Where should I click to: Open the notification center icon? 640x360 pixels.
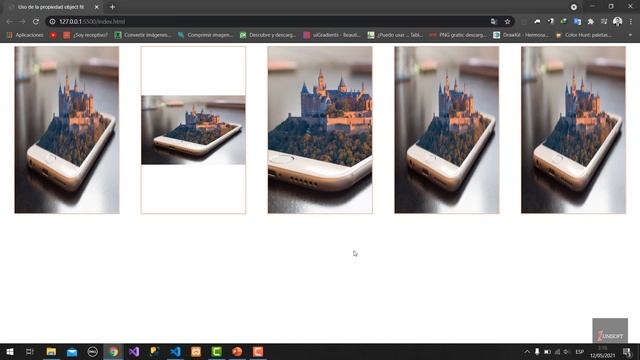click(627, 352)
